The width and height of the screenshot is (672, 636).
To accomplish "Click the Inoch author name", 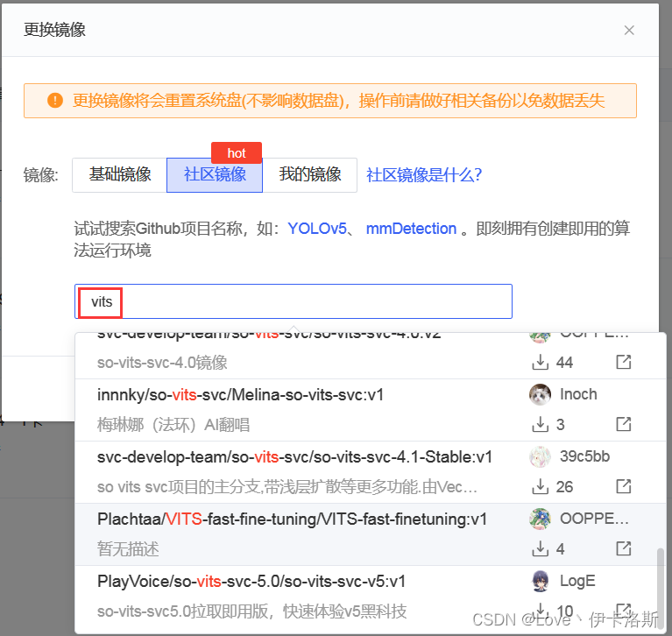I will point(578,394).
